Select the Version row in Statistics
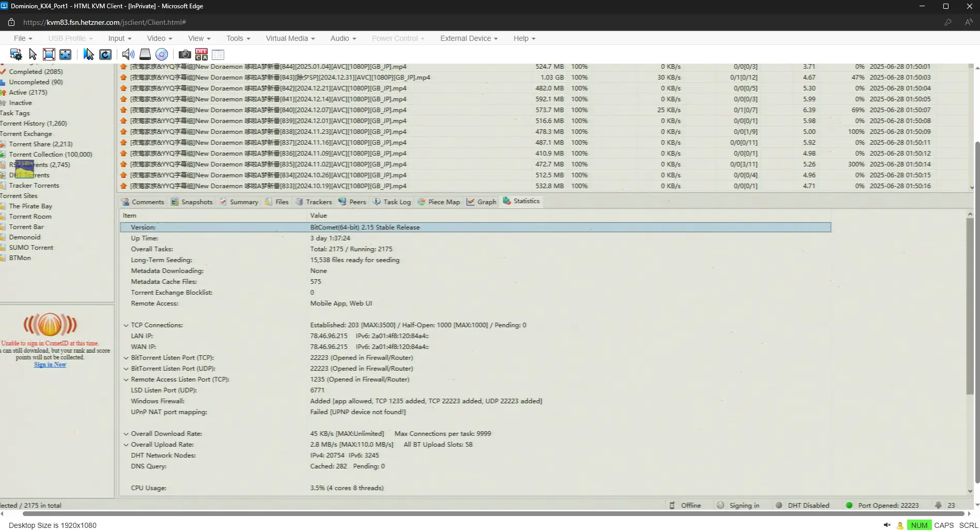This screenshot has width=980, height=531. [x=475, y=227]
